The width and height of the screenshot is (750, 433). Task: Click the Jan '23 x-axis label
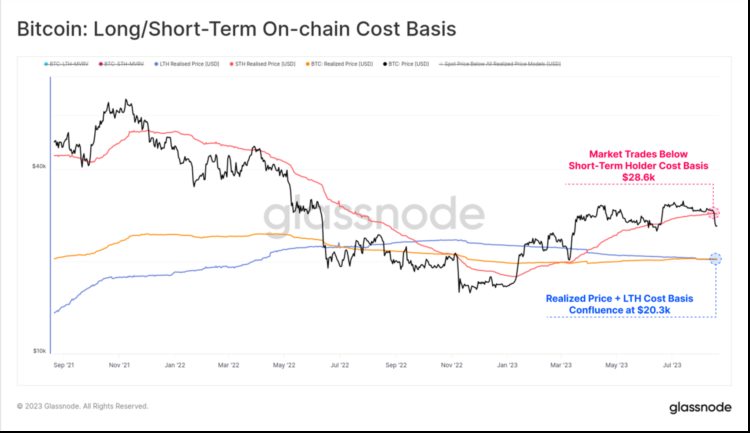tap(506, 368)
